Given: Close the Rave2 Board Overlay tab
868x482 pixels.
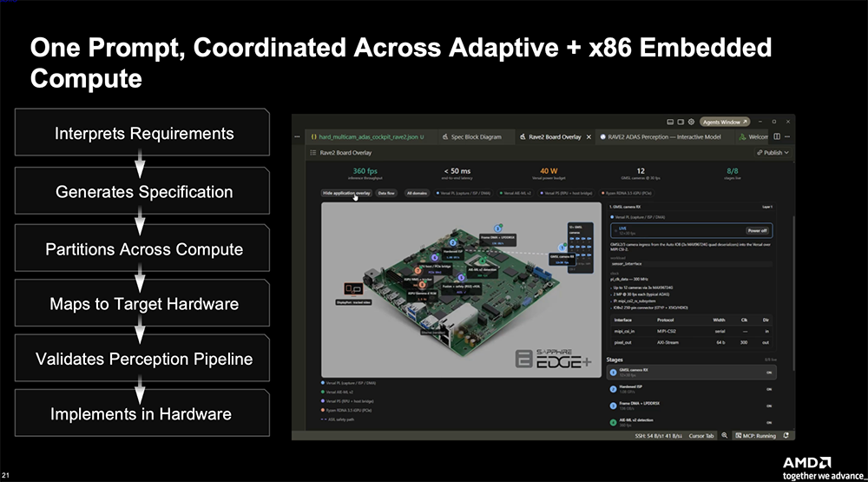Looking at the screenshot, I should (x=589, y=137).
